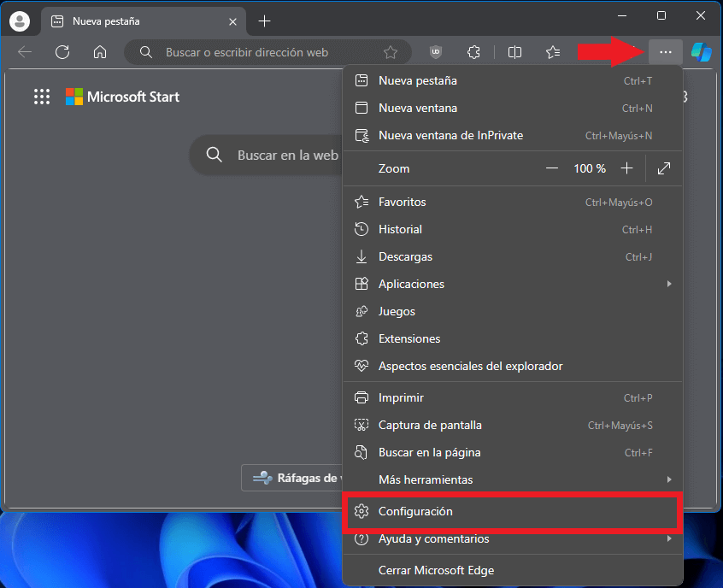Increase zoom with the plus button
The image size is (723, 588).
click(626, 168)
